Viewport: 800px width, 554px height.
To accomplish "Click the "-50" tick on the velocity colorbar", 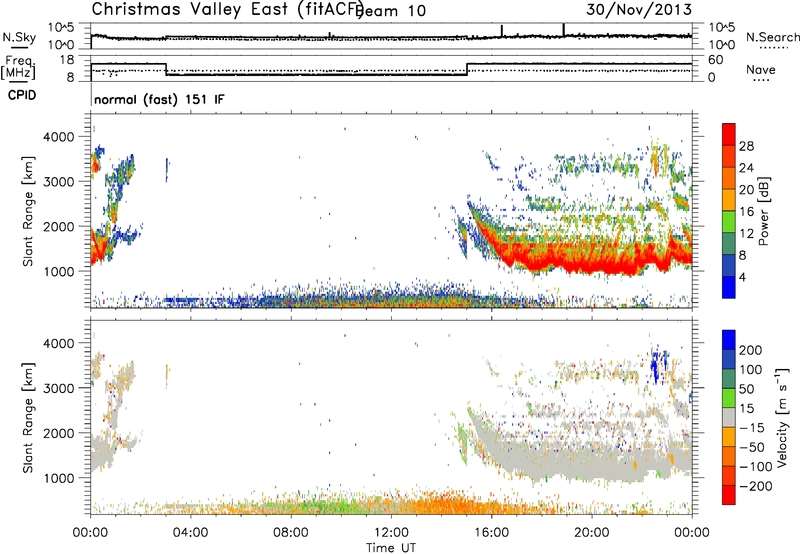I will 752,447.
